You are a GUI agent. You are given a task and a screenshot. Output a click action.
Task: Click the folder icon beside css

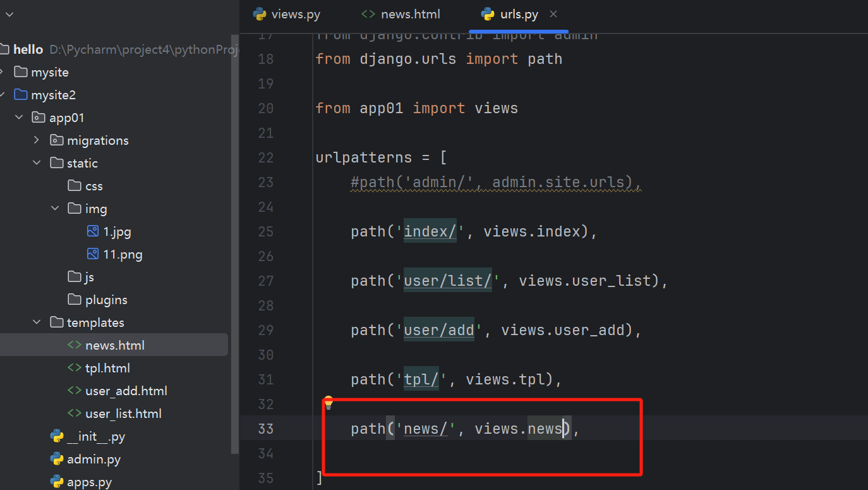point(75,186)
